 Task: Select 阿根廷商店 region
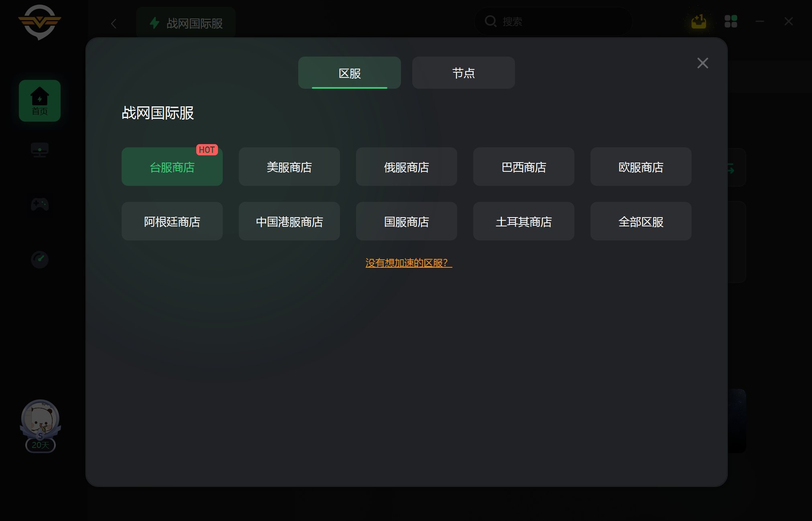[172, 221]
